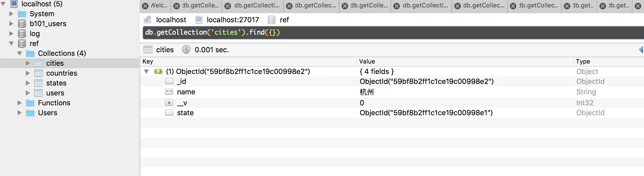Screen dimensions: 644x176
Task: Click the localhost:27017 monitor icon
Action: tap(199, 20)
